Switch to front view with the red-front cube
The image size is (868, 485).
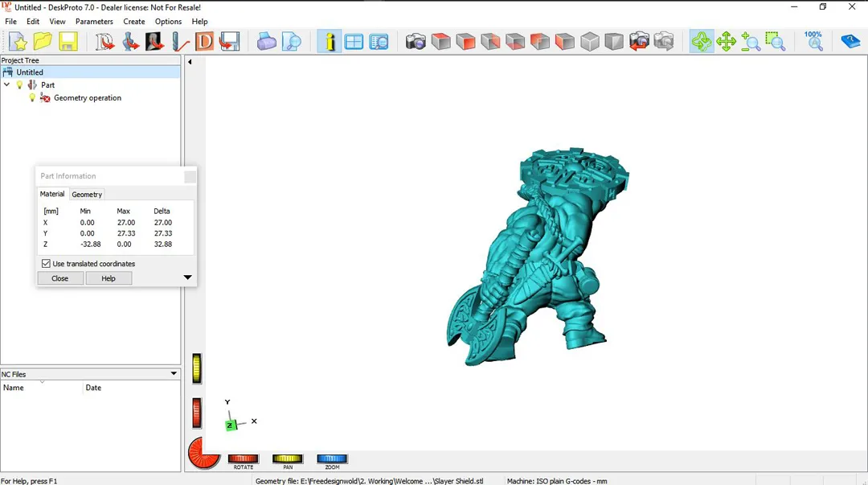coord(465,42)
